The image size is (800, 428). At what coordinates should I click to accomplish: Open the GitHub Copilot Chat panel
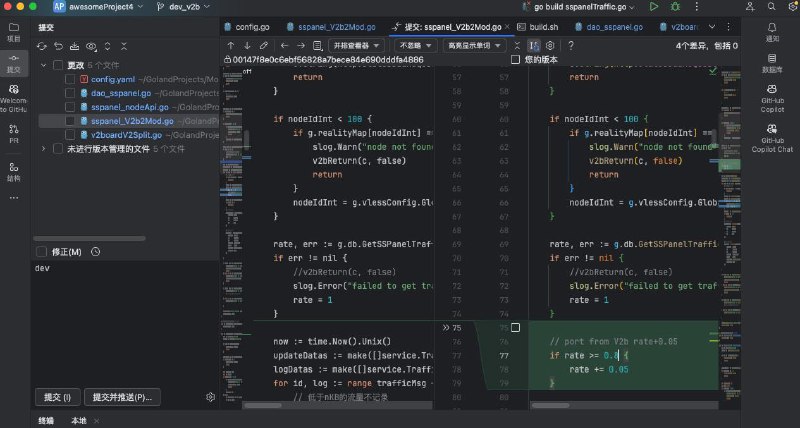point(772,138)
